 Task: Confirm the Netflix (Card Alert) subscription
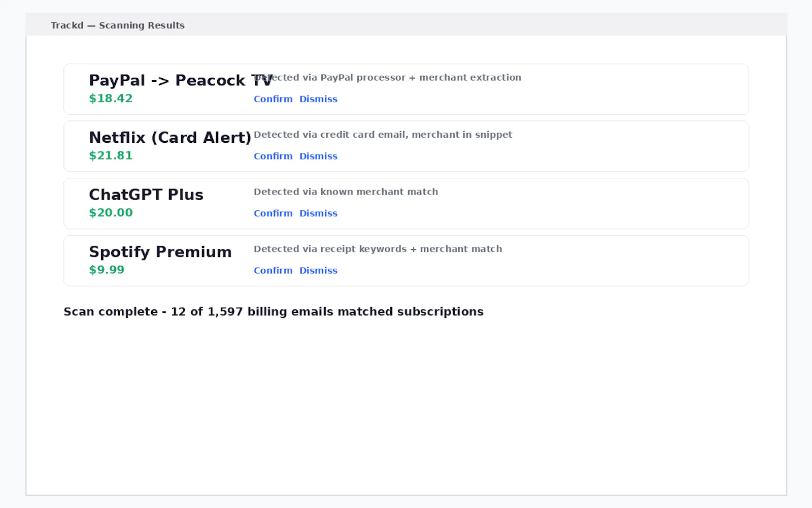click(x=273, y=156)
